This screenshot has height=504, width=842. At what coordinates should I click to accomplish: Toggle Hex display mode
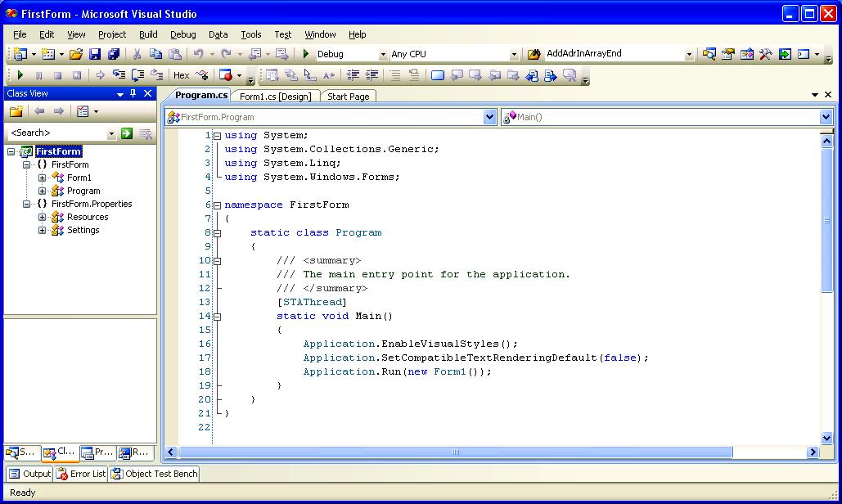click(181, 75)
